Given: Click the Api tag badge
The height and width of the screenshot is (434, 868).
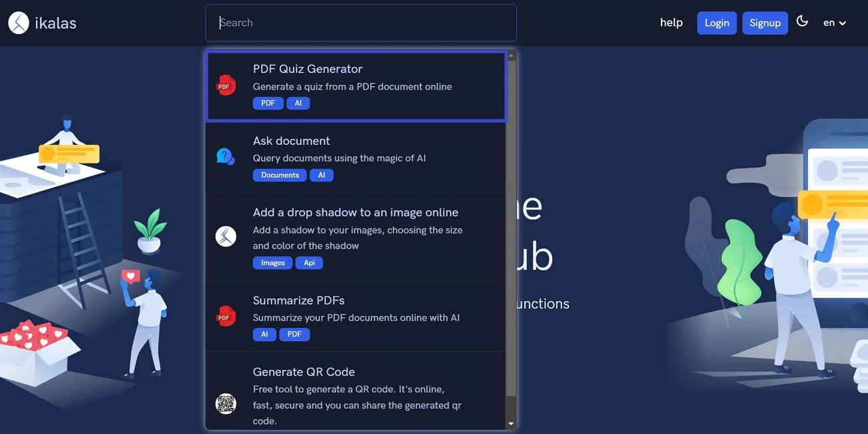Looking at the screenshot, I should 309,262.
